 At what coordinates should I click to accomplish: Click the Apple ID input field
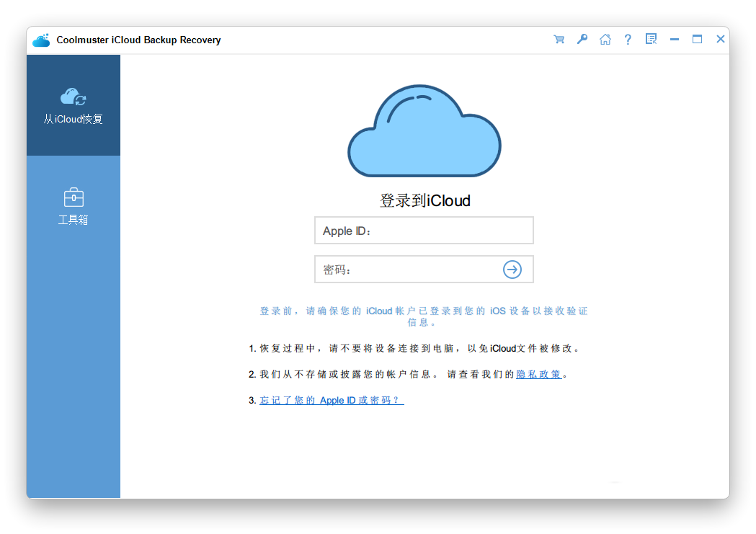[x=424, y=231]
